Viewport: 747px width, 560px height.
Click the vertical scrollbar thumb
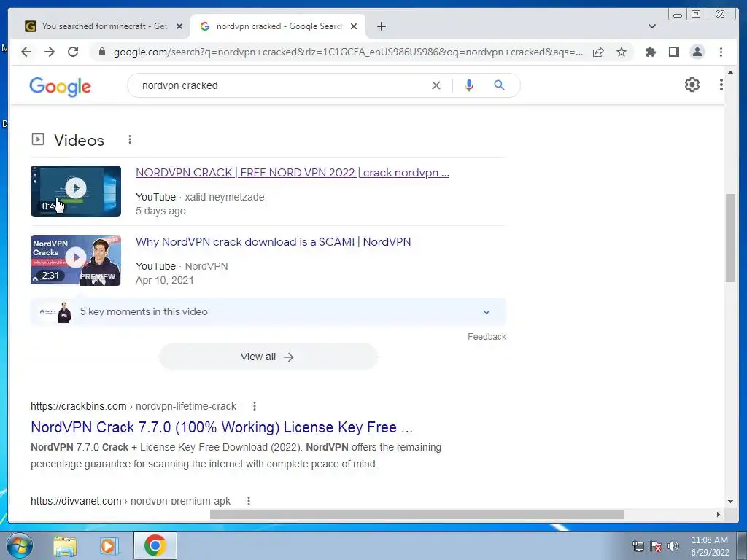730,237
